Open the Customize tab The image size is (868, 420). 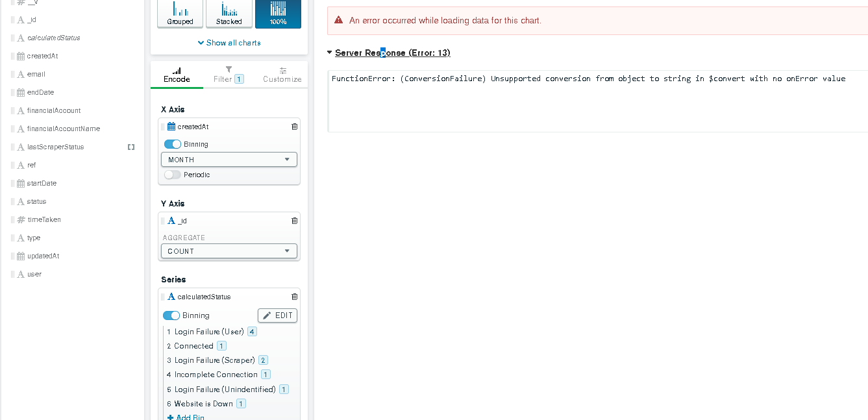tap(282, 75)
